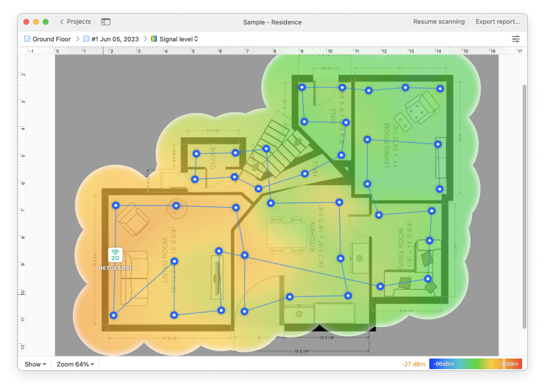Image resolution: width=545 pixels, height=392 pixels.
Task: Click the scan point on the round plant symbol
Action: click(176, 206)
